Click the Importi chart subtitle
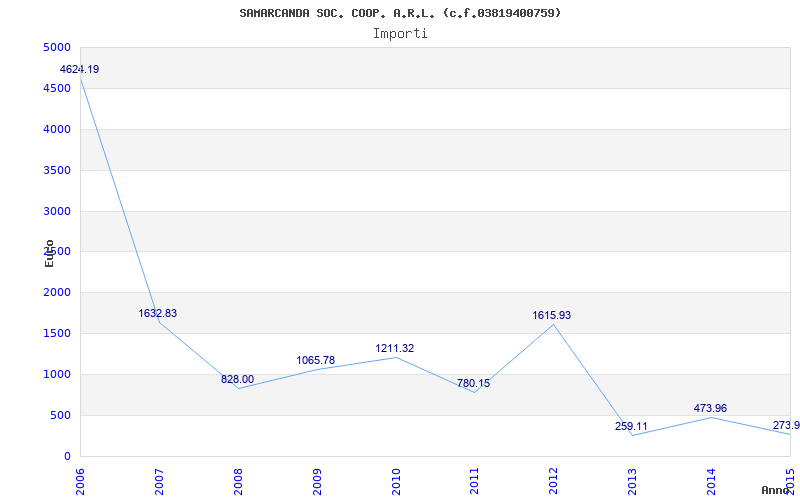 point(400,34)
